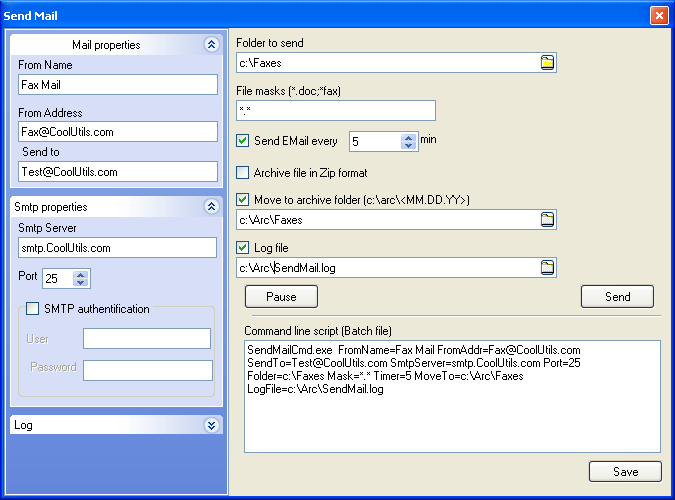Increase the send interval minutes

(408, 138)
